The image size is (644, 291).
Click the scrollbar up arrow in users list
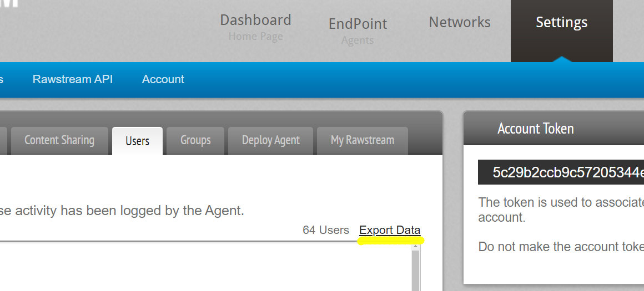pos(415,246)
